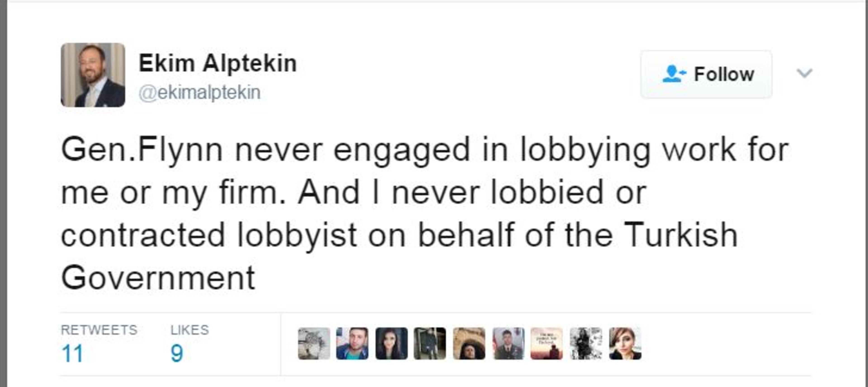Viewport: 868px width, 387px height.
Task: Open the last avatar of short-haired woman
Action: click(x=625, y=343)
